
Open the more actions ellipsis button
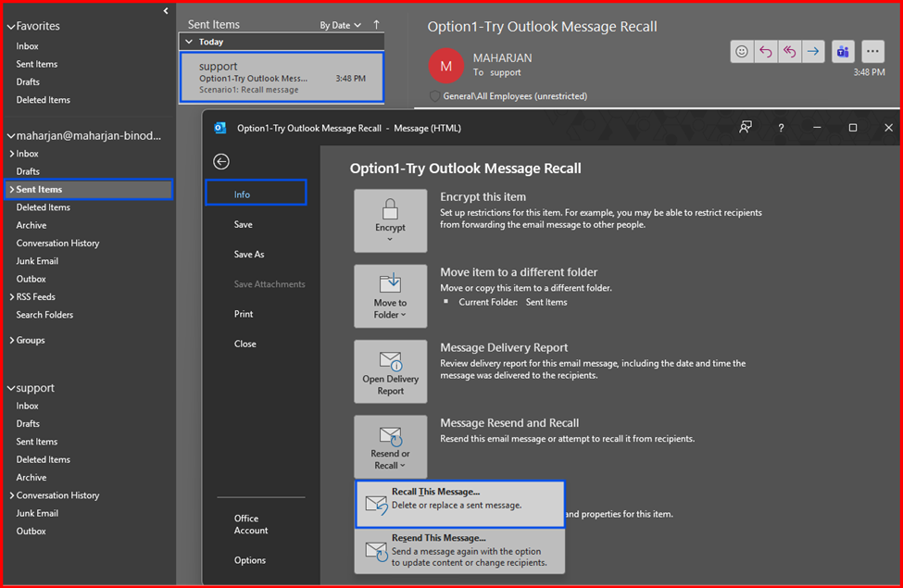point(872,52)
